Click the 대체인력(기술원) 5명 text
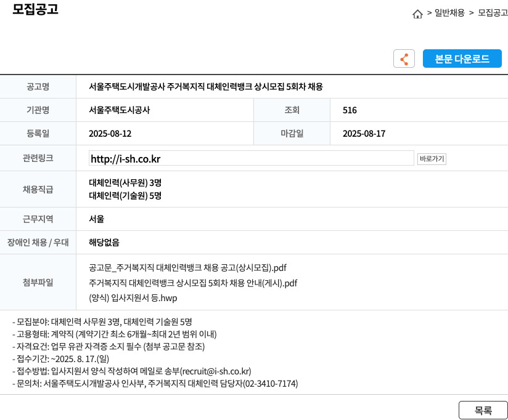508x420 pixels. coord(125,196)
